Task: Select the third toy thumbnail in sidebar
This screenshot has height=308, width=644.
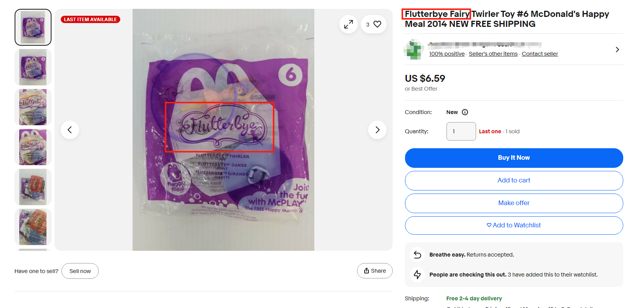Action: coord(33,107)
